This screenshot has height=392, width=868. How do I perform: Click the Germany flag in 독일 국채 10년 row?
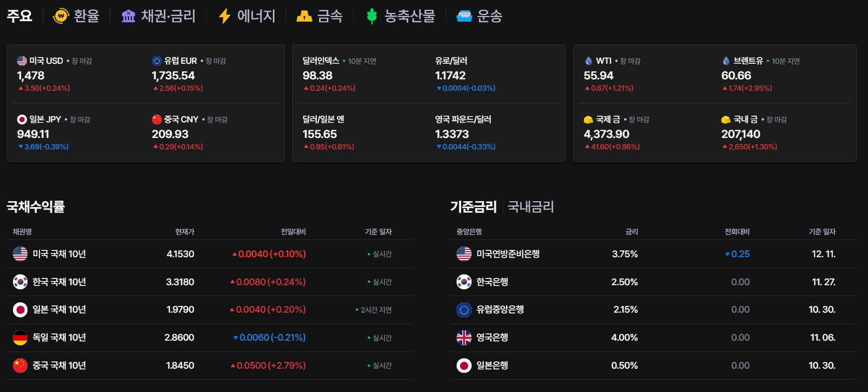tap(20, 338)
